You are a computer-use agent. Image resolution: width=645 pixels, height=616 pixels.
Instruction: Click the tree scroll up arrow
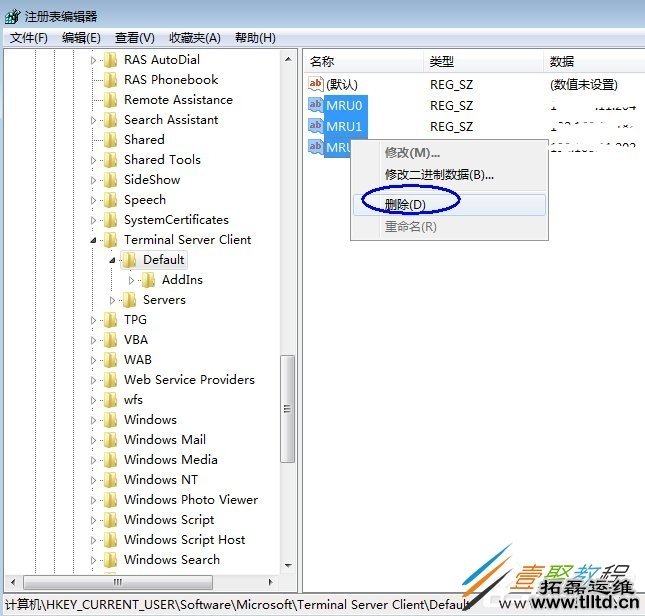tap(288, 59)
